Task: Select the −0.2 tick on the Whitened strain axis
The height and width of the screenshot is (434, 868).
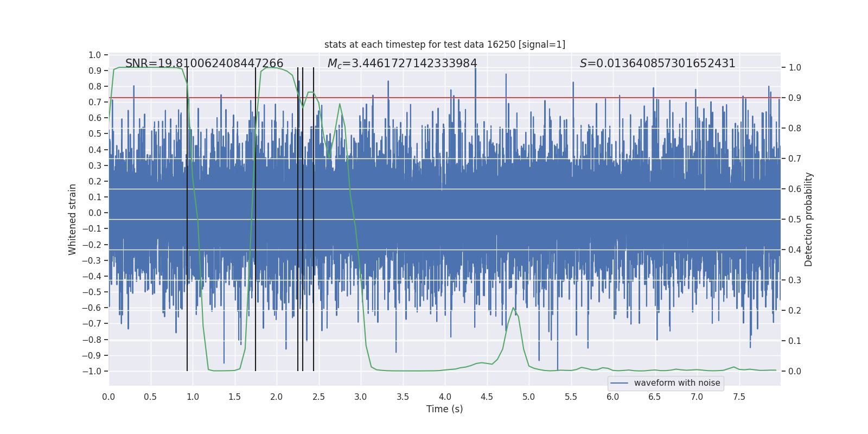Action: point(92,245)
